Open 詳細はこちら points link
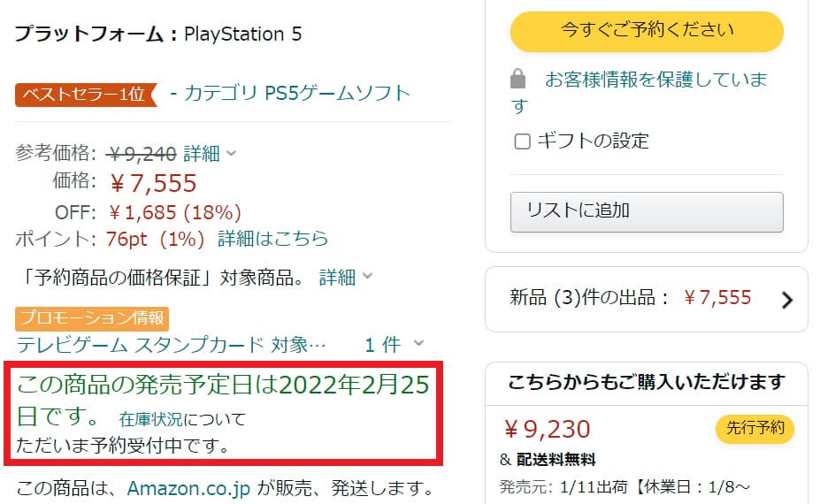820x504 pixels. (273, 239)
